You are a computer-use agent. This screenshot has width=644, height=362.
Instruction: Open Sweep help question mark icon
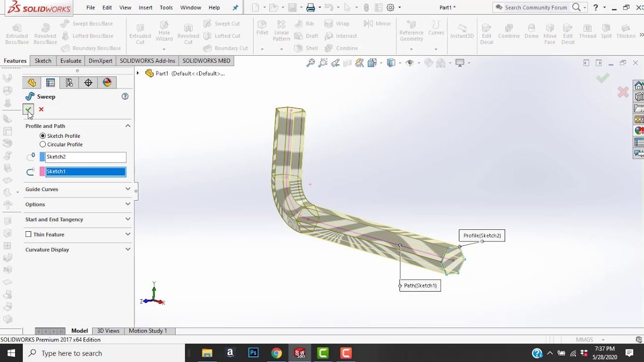(125, 97)
